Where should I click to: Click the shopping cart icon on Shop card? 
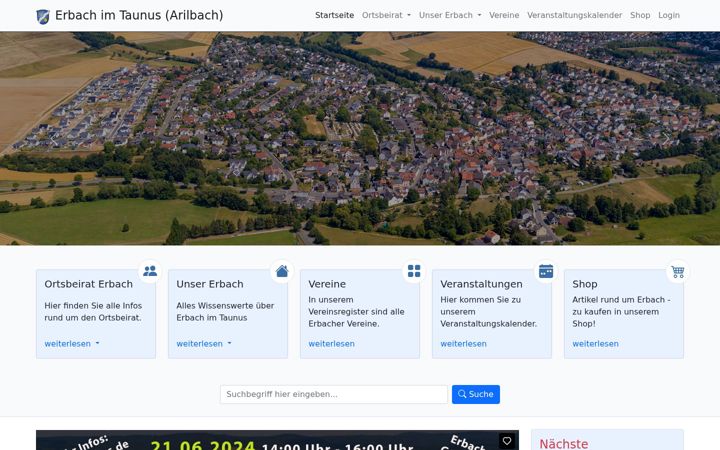[x=678, y=271]
